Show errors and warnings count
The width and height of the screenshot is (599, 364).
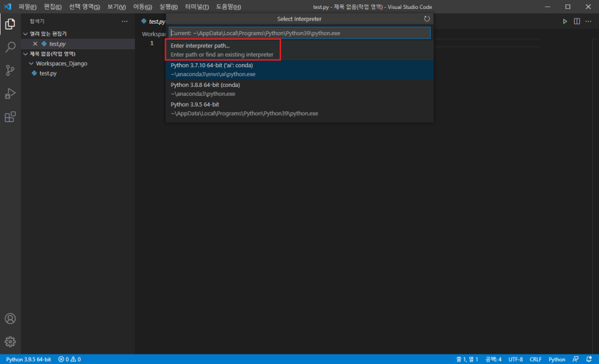click(70, 360)
